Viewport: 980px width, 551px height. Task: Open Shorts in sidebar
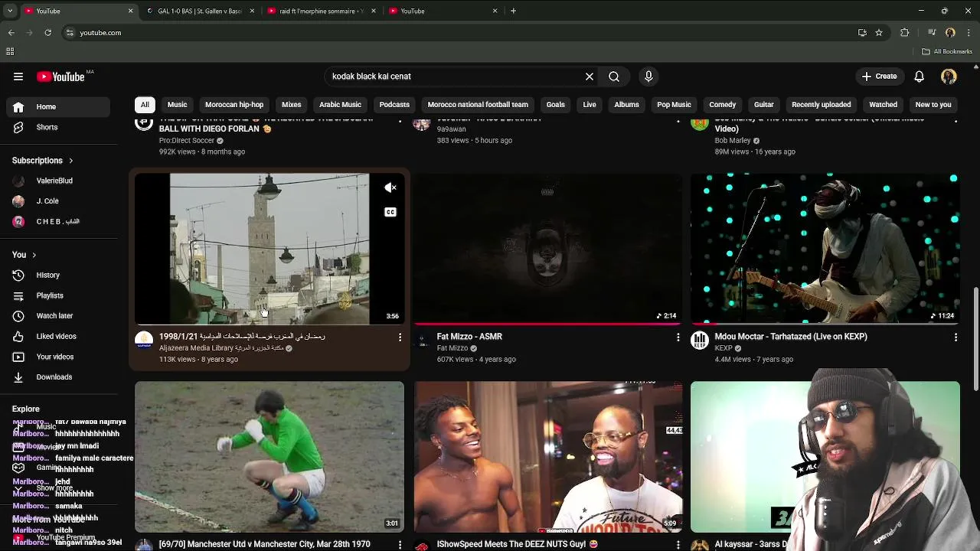(x=60, y=127)
